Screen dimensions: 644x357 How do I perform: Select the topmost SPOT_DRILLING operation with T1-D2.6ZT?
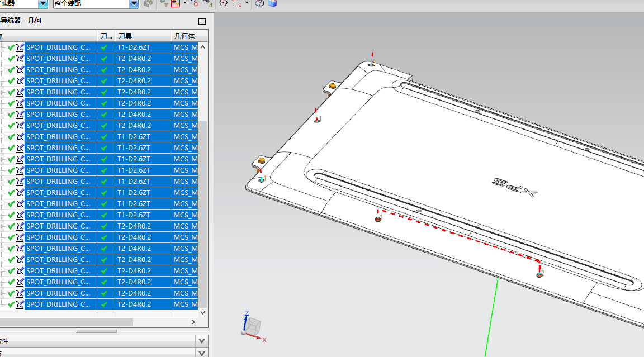click(58, 47)
